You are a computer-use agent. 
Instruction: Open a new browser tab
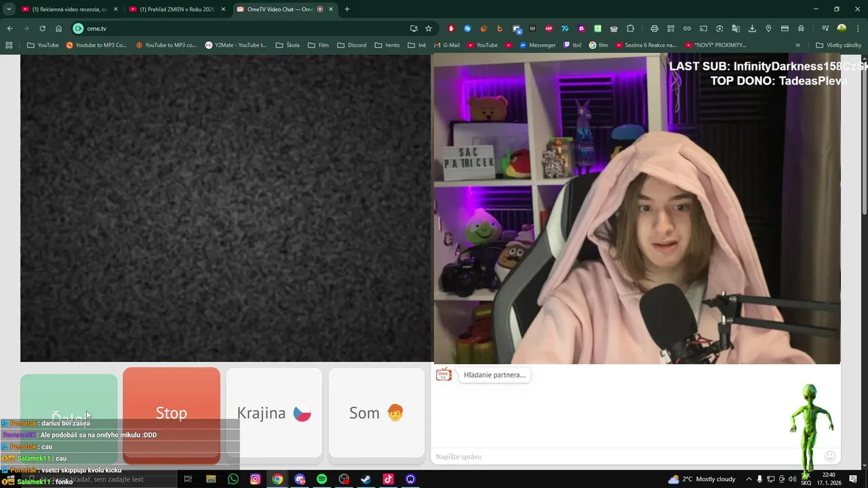(347, 9)
